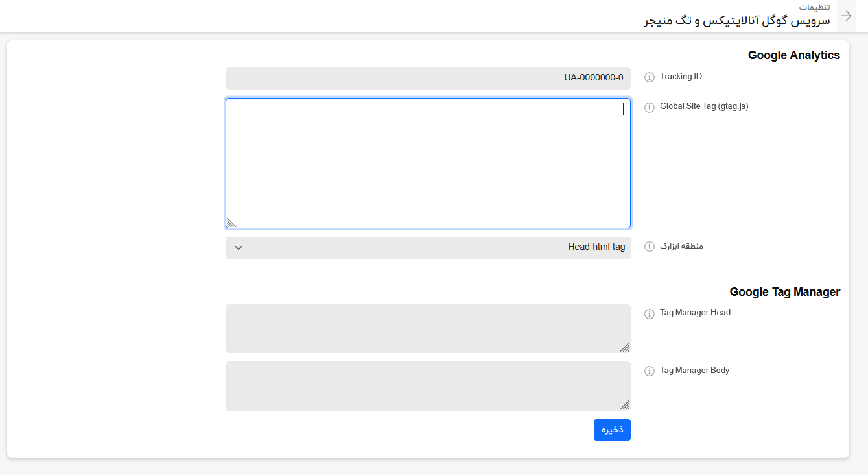Click inside the Global Site Tag textarea
Viewport: 868px width, 475px height.
[428, 163]
